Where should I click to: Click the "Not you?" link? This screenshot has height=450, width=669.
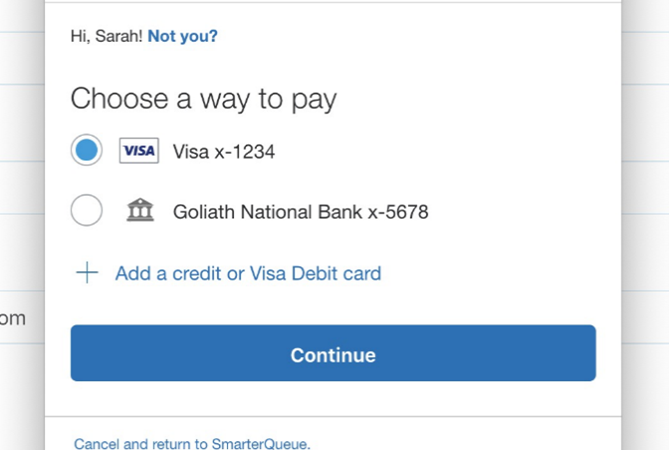[x=183, y=37]
